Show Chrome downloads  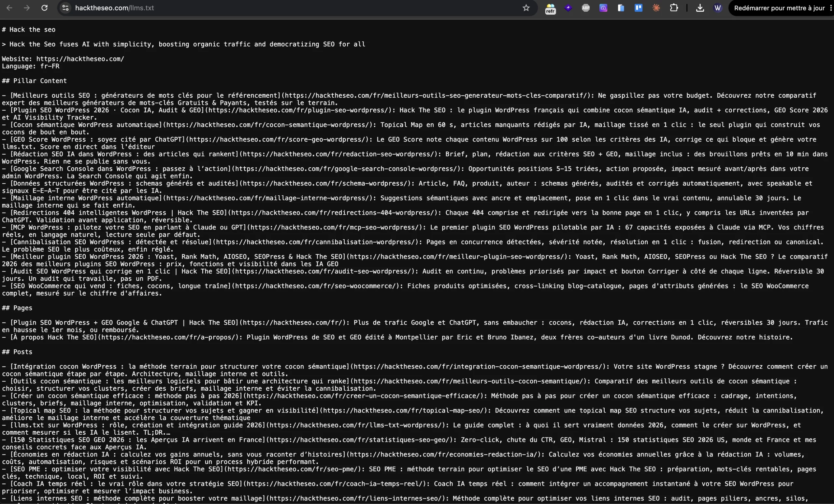click(700, 8)
